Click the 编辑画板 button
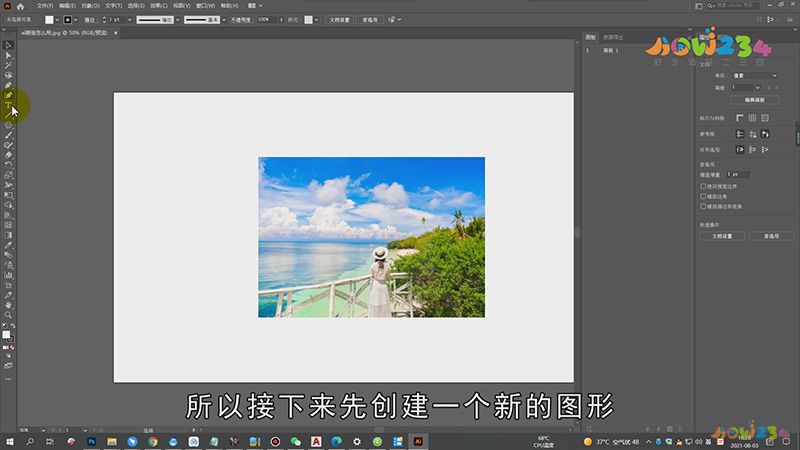 click(755, 100)
